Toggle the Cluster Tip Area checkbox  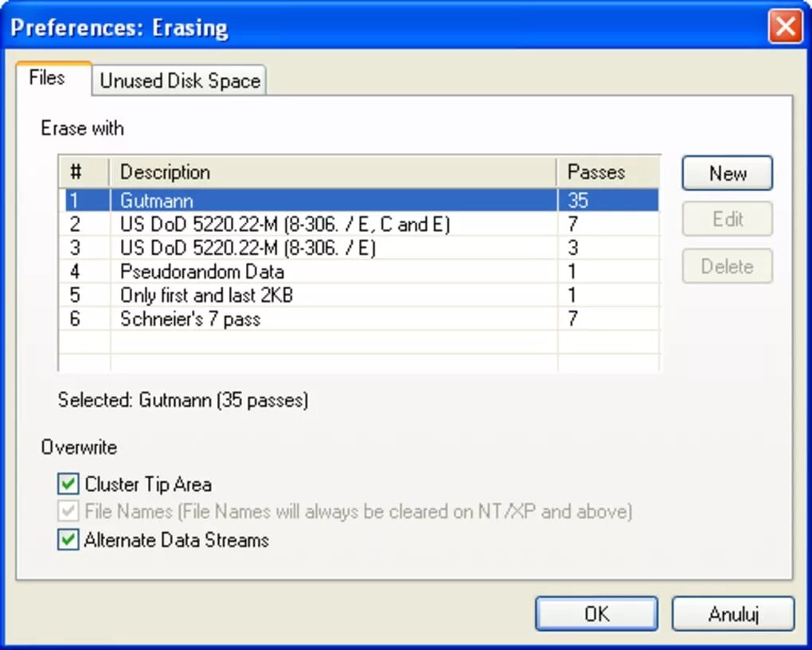coord(69,484)
